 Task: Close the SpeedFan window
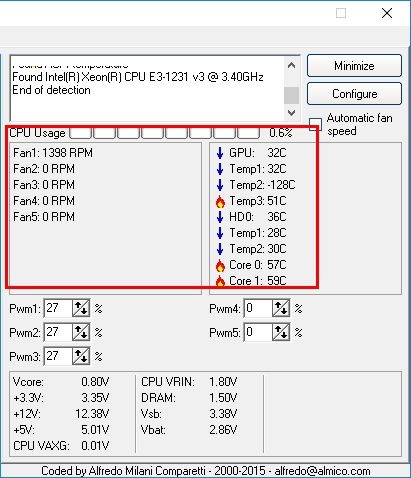387,13
